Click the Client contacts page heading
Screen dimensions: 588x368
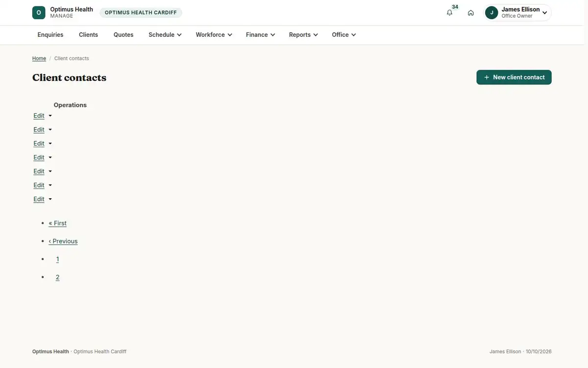pos(69,78)
